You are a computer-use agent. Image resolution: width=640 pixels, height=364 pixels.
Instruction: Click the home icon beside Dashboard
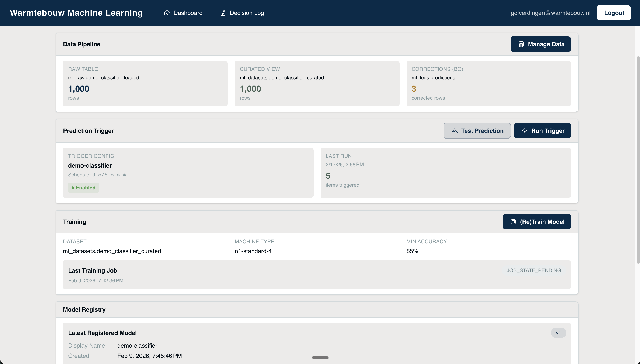click(167, 13)
